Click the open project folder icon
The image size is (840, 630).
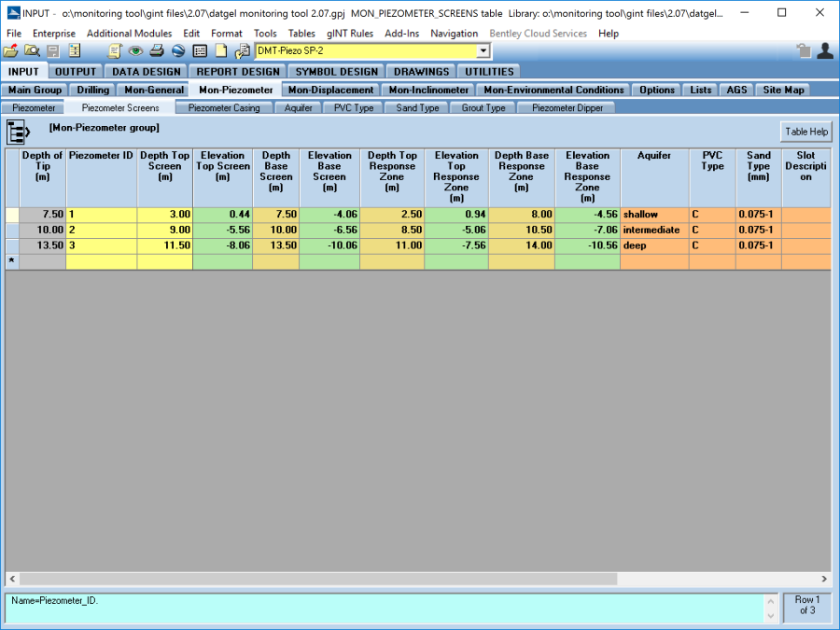11,51
